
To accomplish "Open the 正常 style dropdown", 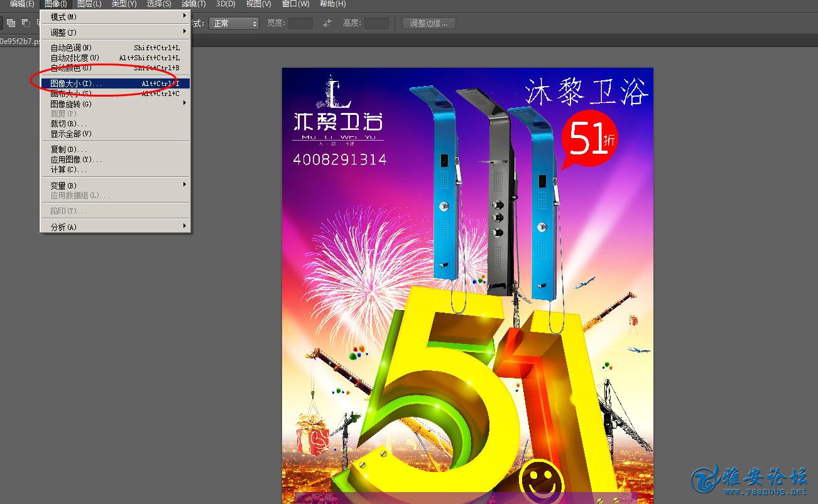I will coord(234,23).
